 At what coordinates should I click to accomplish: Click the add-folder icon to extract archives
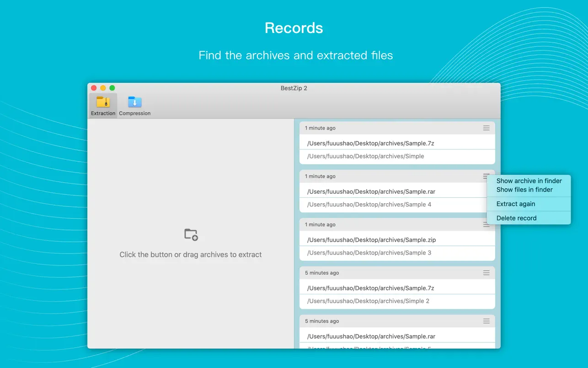191,234
